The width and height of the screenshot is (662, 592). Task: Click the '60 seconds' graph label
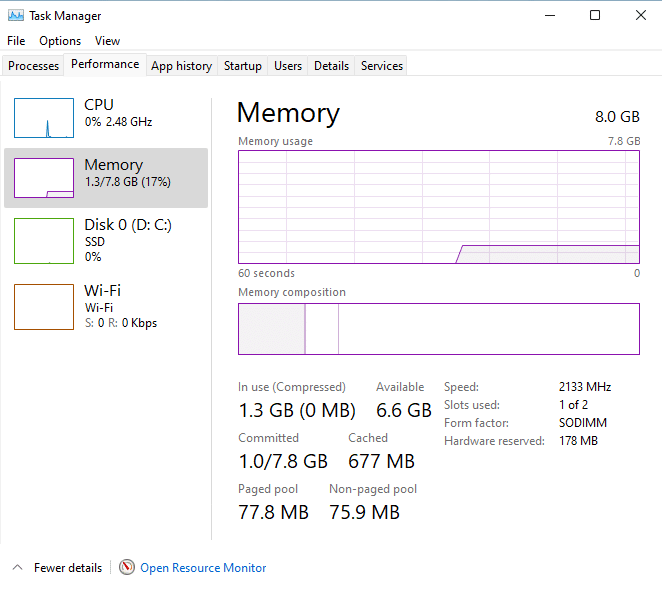pos(266,273)
